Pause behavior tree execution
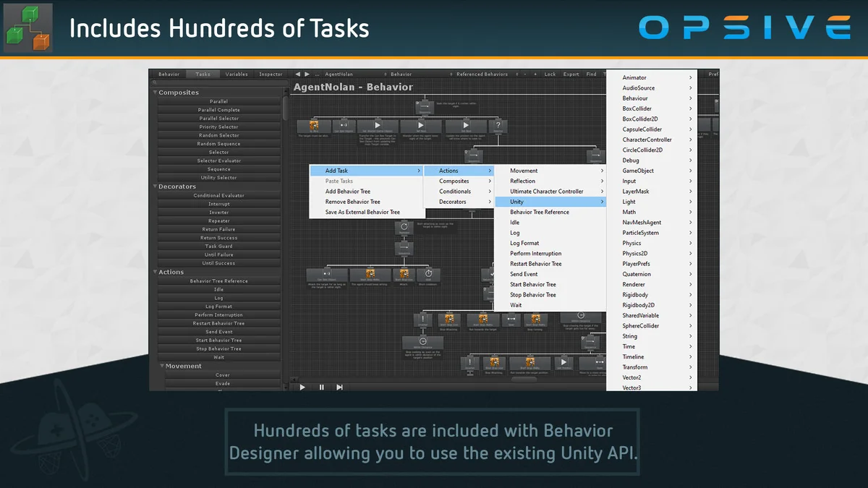 (x=320, y=388)
